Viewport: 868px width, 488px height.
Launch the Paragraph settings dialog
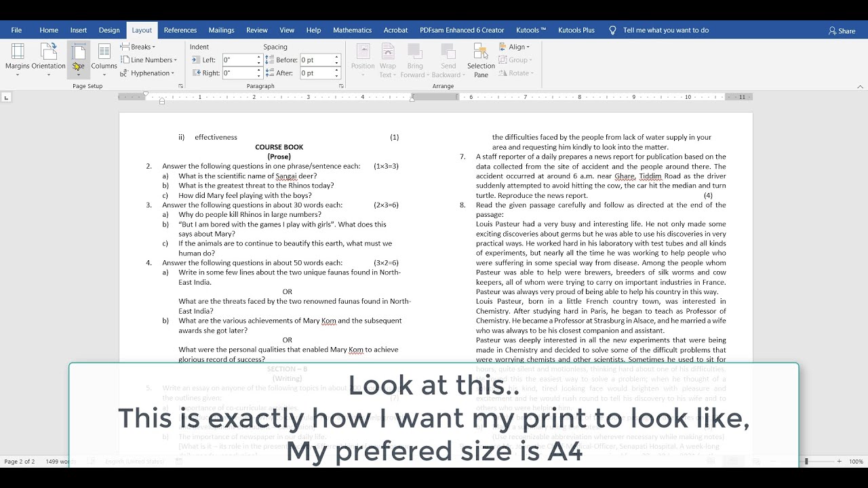point(341,86)
